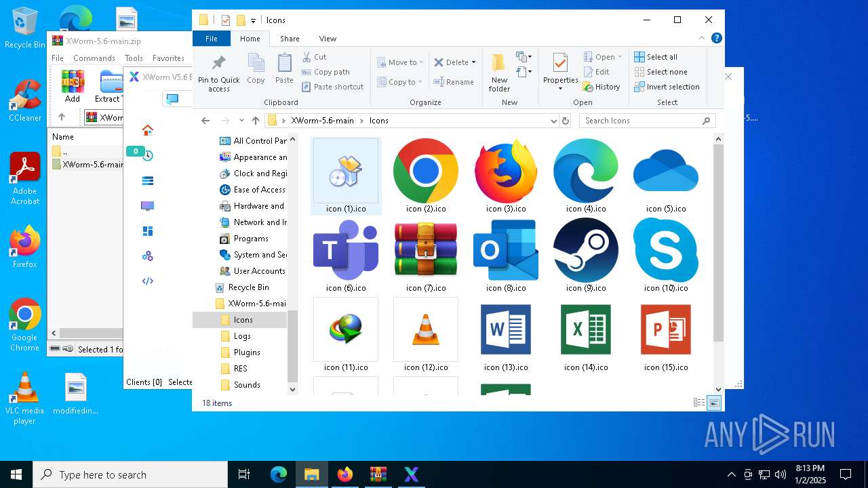
Task: Expand address bar history dropdown
Action: point(554,121)
